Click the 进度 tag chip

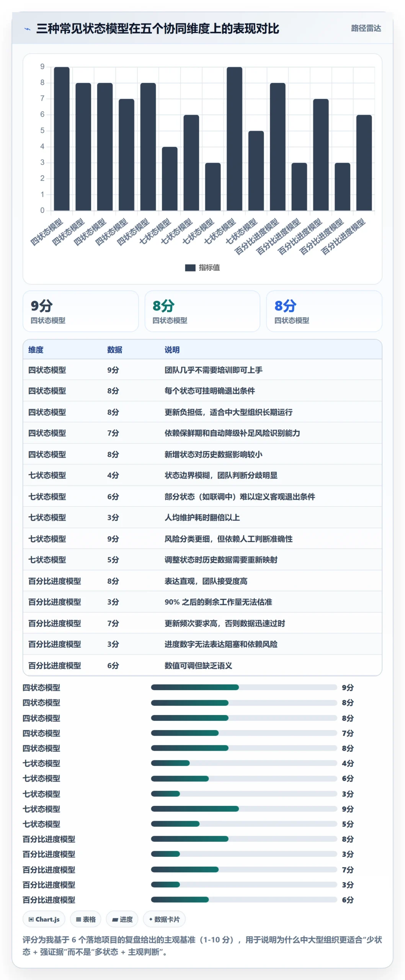[122, 919]
